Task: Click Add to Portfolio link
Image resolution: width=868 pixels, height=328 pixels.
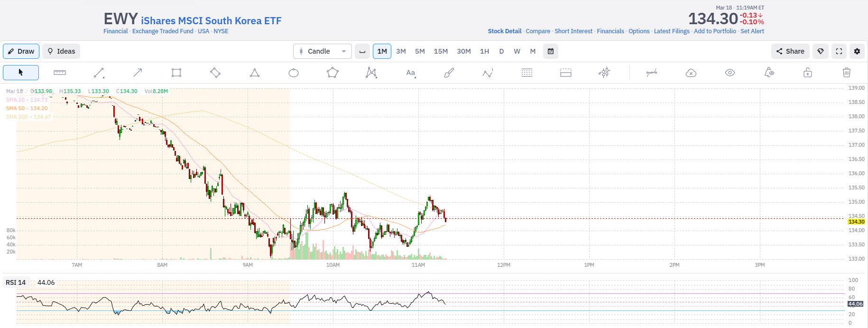Action: click(x=715, y=31)
